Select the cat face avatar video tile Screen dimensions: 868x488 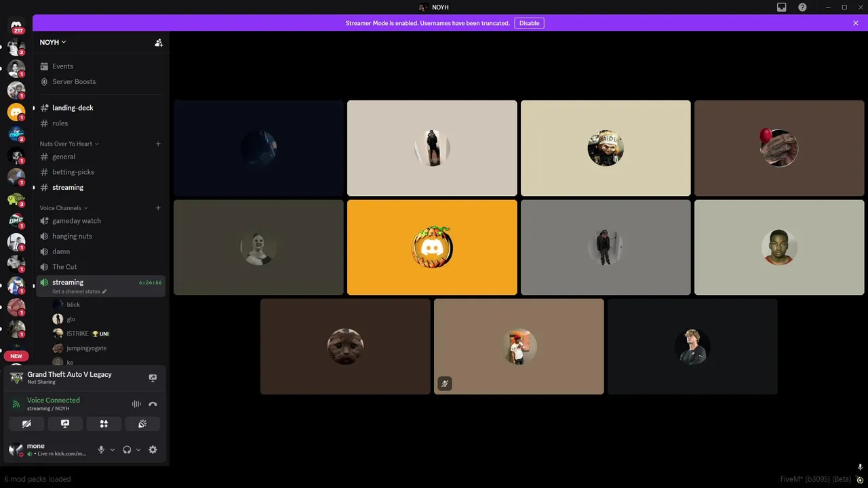(345, 346)
